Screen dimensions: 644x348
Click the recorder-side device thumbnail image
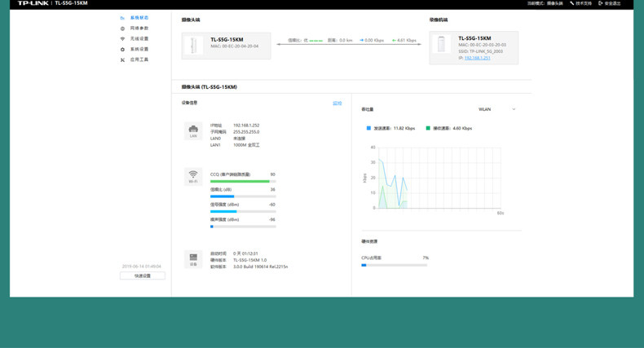coord(441,44)
